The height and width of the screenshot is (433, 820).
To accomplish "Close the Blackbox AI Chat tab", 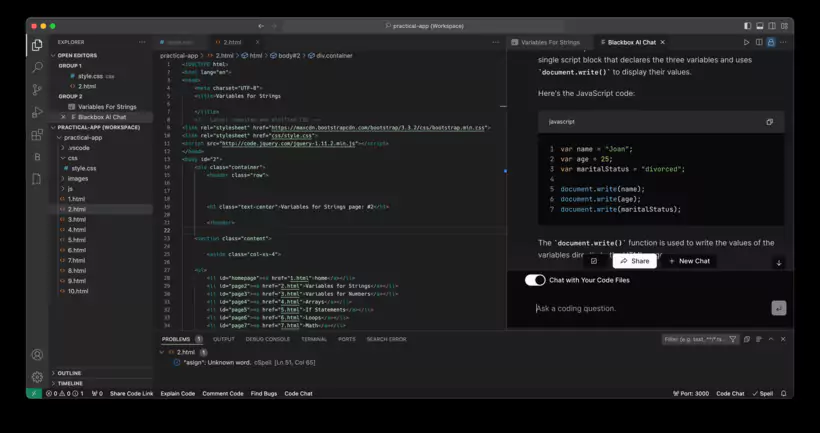I will pos(663,42).
